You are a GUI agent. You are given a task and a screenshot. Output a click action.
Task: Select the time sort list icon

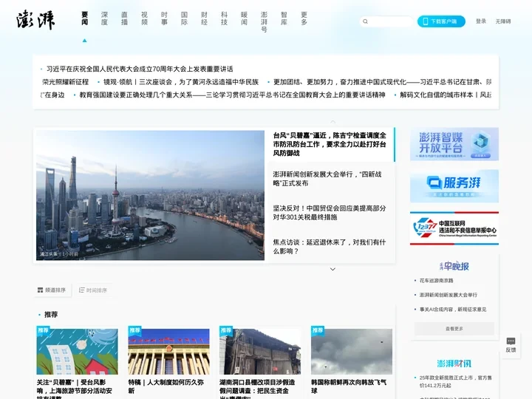tap(81, 290)
